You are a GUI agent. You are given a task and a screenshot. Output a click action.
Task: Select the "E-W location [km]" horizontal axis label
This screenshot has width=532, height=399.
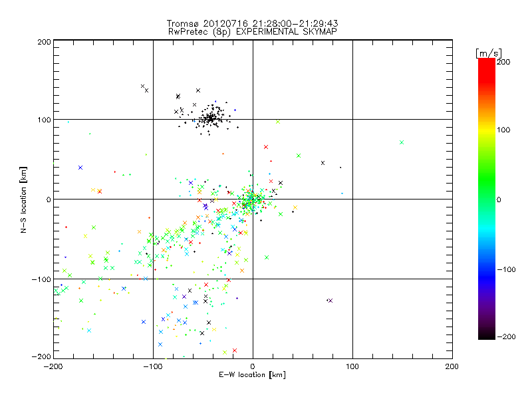[x=253, y=375]
